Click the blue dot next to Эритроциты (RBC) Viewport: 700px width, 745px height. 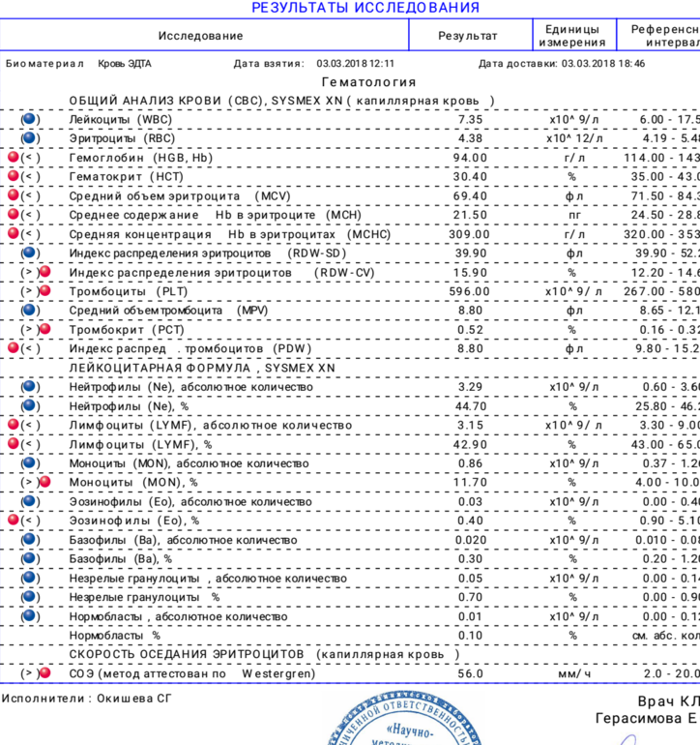(x=29, y=138)
